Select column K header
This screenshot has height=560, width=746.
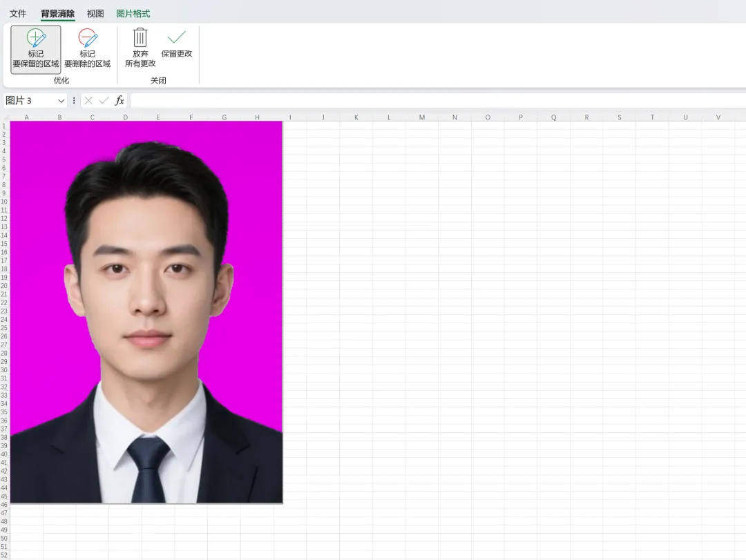(x=356, y=117)
